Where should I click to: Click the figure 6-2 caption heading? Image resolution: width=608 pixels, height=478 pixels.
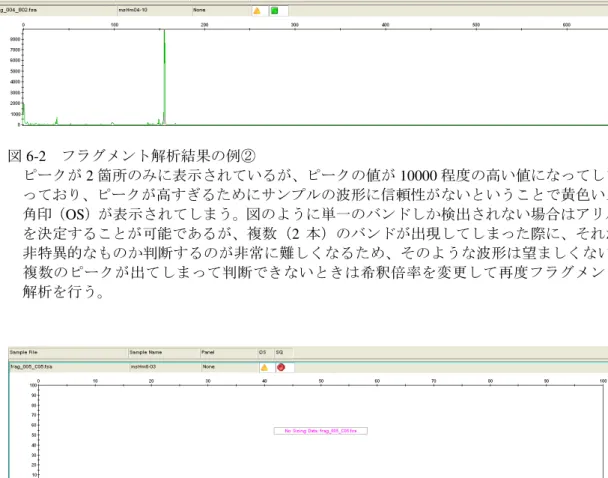(132, 156)
